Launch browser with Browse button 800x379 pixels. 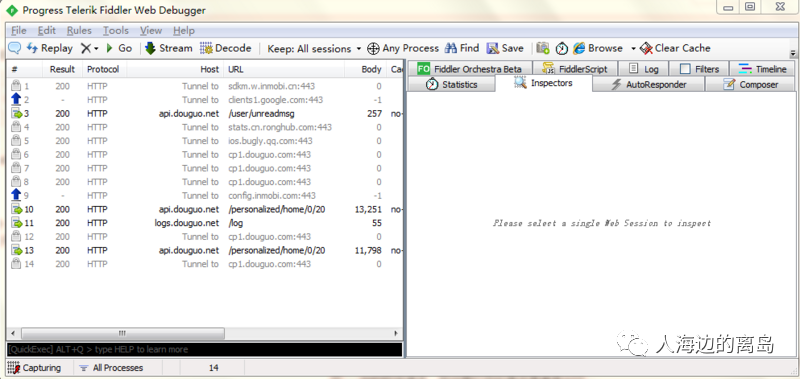point(598,48)
